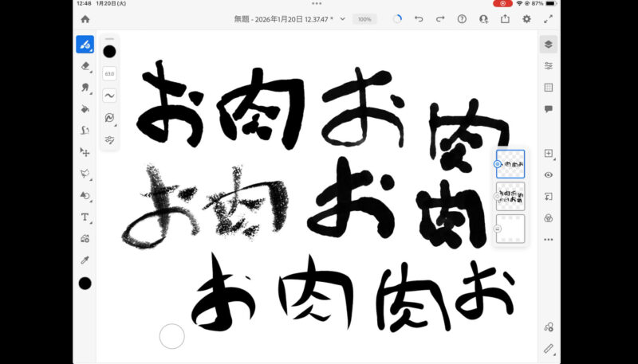Image resolution: width=638 pixels, height=364 pixels.
Task: Redo the last undone action
Action: [x=440, y=19]
